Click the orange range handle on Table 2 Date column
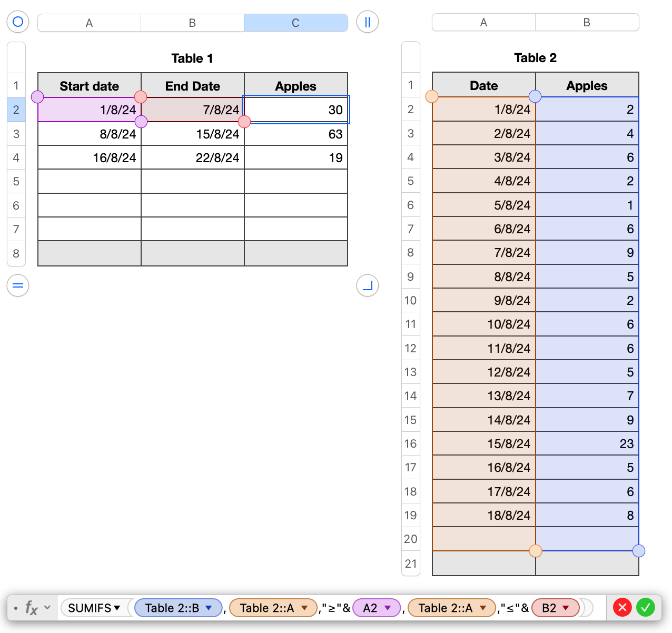The image size is (672, 633). tap(432, 97)
